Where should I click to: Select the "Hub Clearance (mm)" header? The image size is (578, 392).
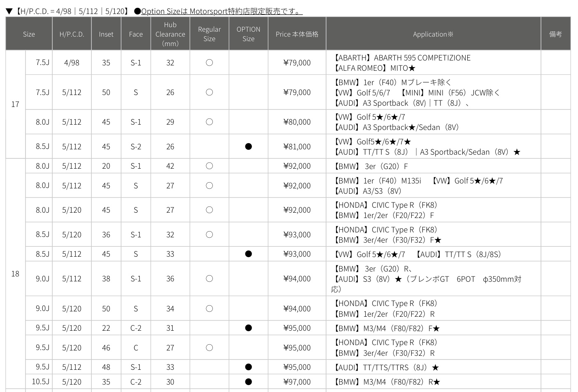coord(170,34)
